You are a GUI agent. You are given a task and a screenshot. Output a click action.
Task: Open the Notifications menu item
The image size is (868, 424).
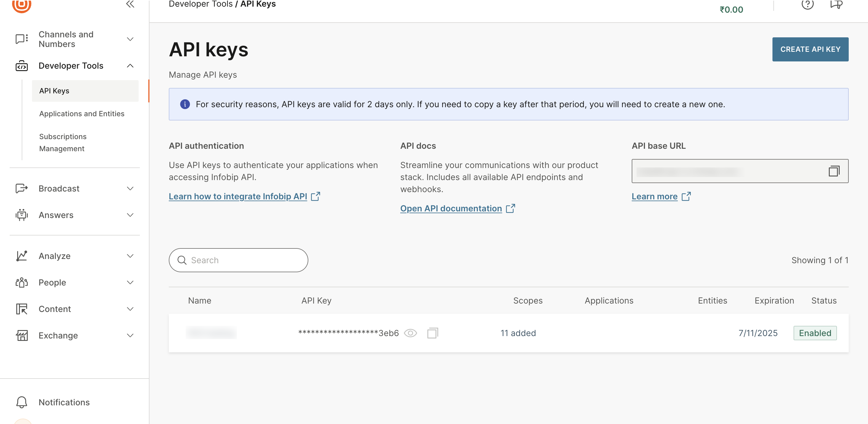point(64,402)
